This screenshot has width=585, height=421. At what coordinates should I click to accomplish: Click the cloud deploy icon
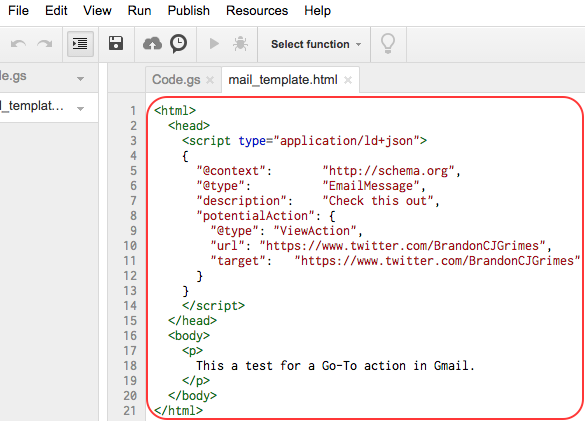(152, 44)
